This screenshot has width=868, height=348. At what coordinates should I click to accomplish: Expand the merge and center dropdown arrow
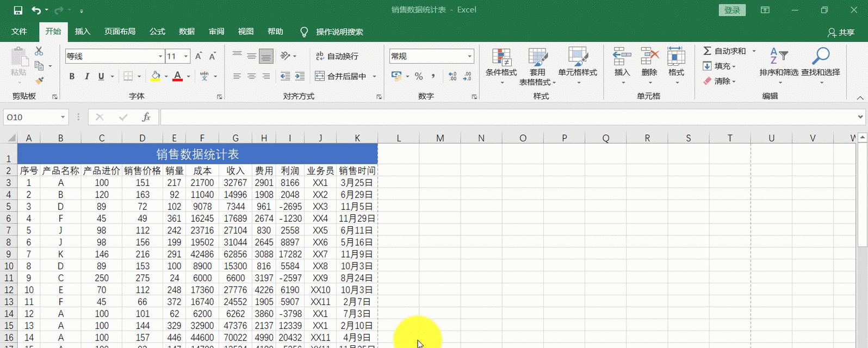374,77
